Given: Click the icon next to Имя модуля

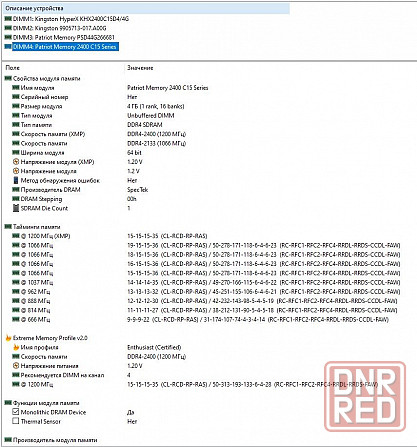Looking at the screenshot, I should click(x=16, y=88).
